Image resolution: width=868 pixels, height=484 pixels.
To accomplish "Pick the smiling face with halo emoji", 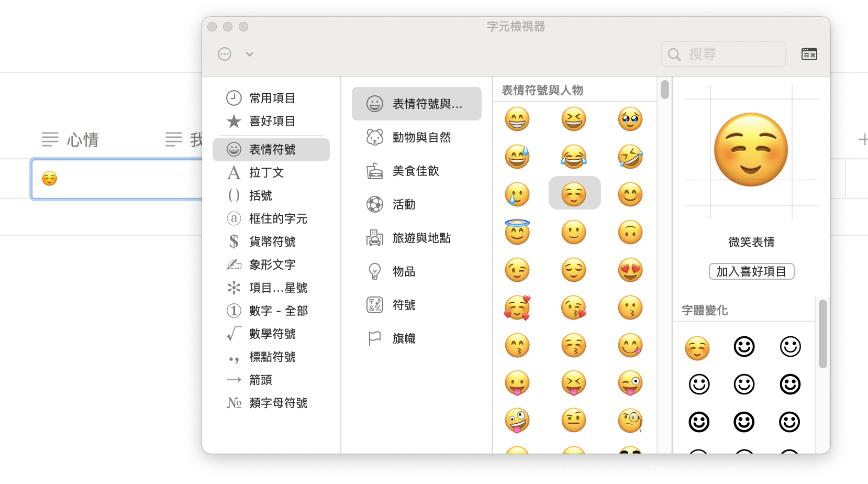I will [517, 232].
